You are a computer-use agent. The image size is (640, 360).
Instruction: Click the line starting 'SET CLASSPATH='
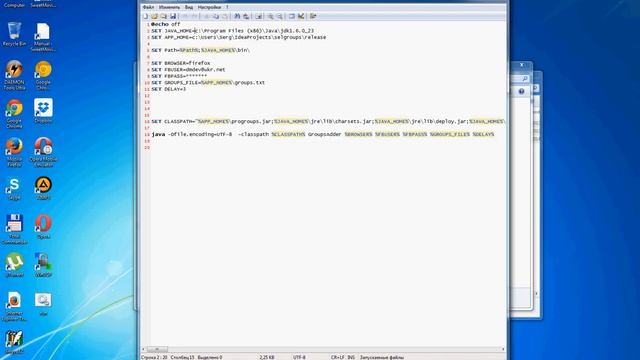[x=328, y=122]
